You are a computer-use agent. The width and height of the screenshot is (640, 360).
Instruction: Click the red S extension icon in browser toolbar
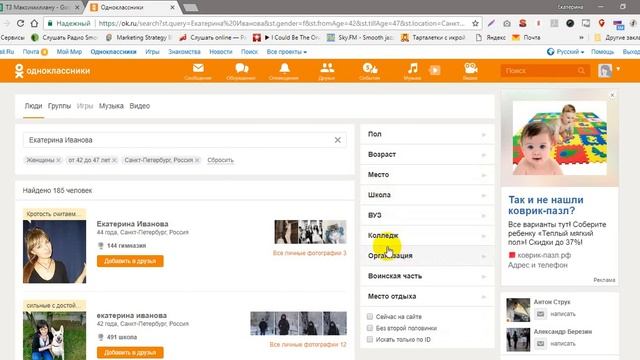522,23
